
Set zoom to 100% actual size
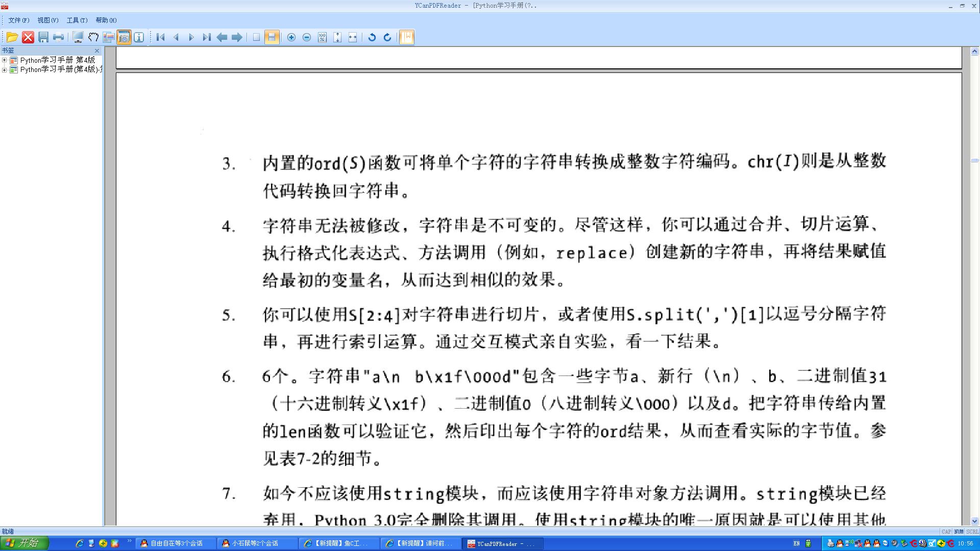tap(322, 37)
